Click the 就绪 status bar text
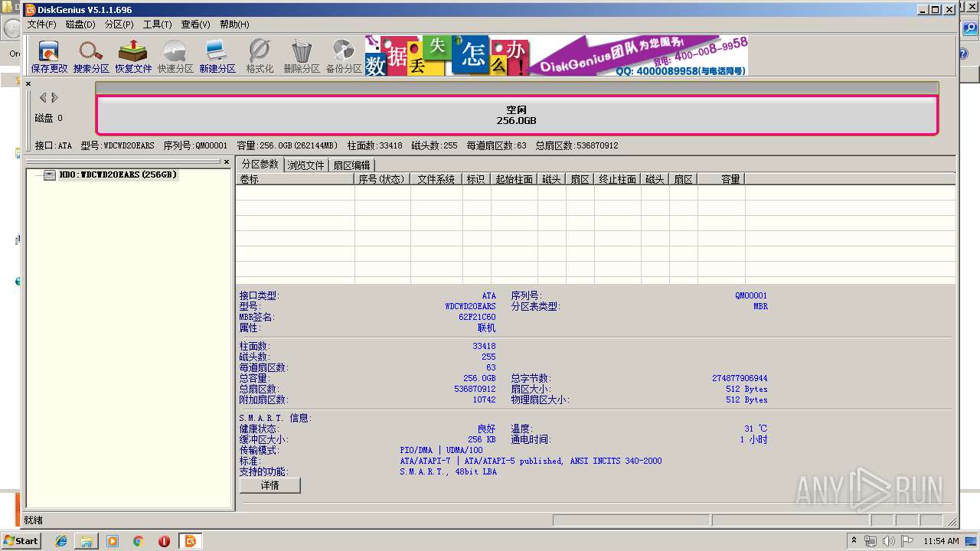The width and height of the screenshot is (980, 551). (34, 520)
